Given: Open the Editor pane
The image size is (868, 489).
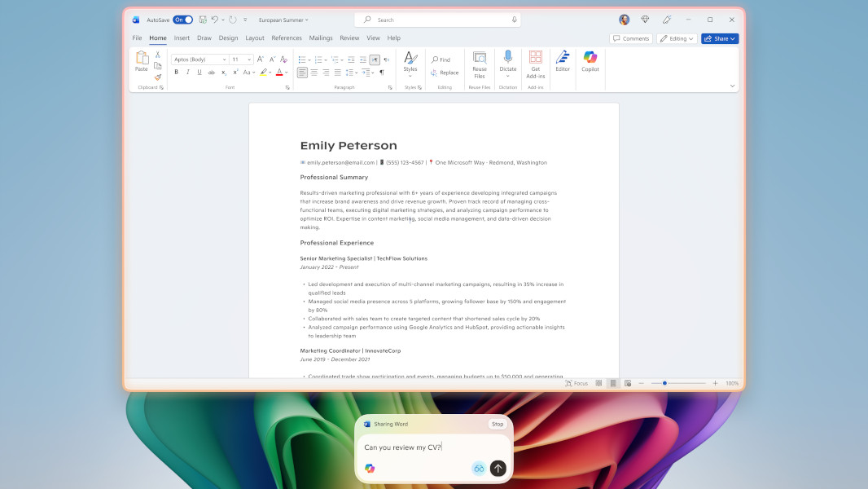Looking at the screenshot, I should (562, 61).
